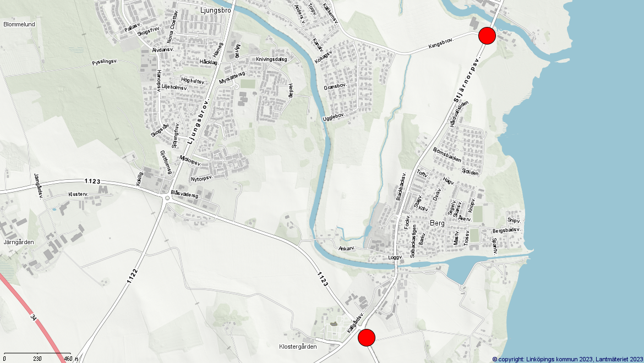Image resolution: width=644 pixels, height=363 pixels.
Task: Click the red marker near Klostergården
Action: pyautogui.click(x=367, y=337)
